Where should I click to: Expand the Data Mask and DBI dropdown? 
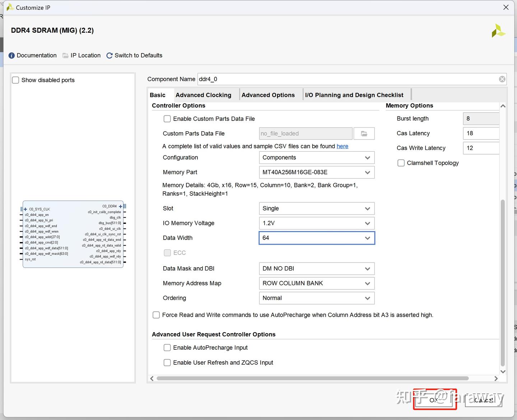(x=316, y=269)
